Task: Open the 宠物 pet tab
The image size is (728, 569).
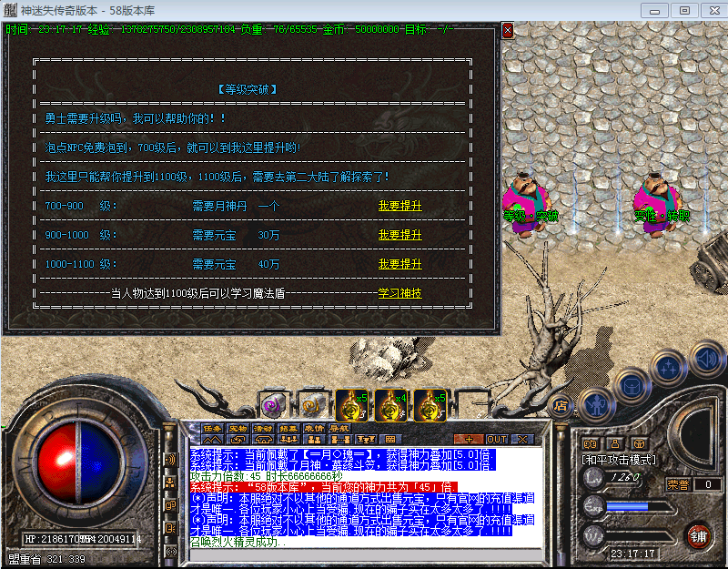Action: point(238,428)
